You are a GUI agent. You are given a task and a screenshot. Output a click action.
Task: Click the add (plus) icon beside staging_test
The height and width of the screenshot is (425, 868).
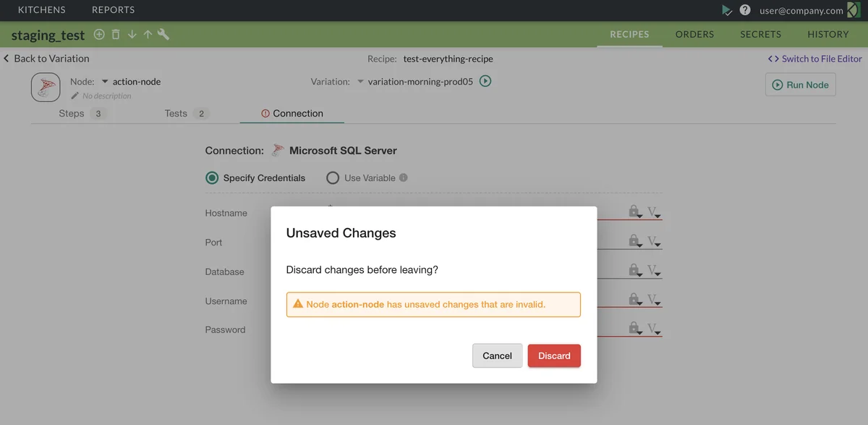point(99,35)
